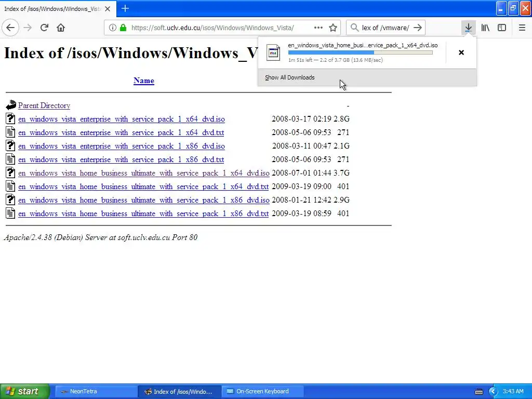532x399 pixels.
Task: Download enterprise x86 dvd.iso
Action: pyautogui.click(x=122, y=146)
